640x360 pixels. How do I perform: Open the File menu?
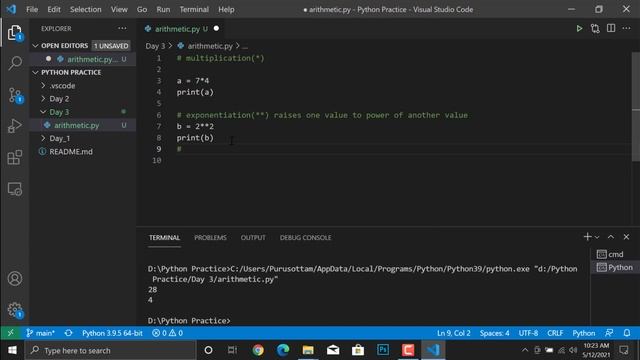(x=32, y=9)
